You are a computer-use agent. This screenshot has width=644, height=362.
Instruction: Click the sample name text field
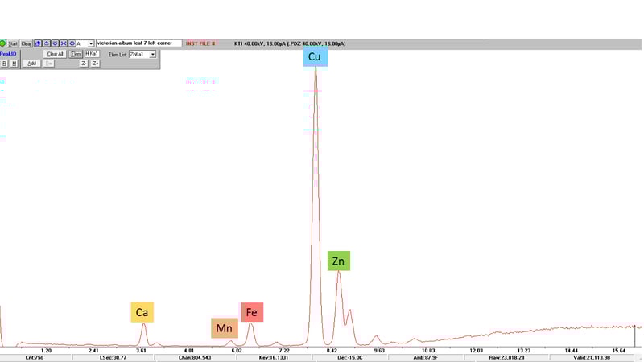coord(138,43)
